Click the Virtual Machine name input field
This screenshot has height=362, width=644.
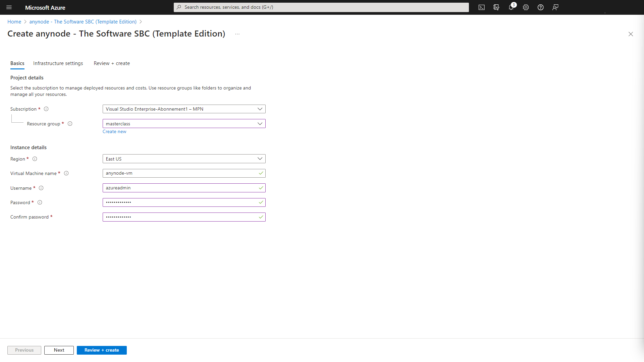click(x=183, y=173)
